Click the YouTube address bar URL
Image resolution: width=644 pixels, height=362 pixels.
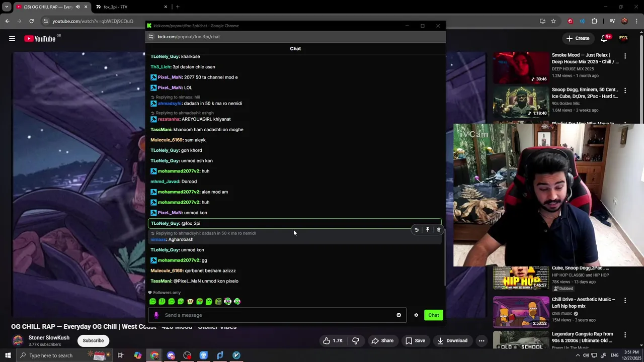coord(93,21)
